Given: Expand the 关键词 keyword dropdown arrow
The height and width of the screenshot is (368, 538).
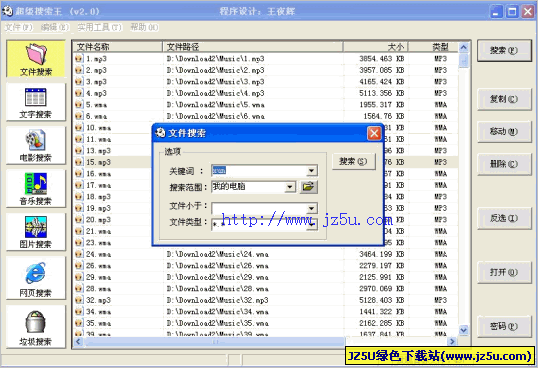Looking at the screenshot, I should pos(312,170).
